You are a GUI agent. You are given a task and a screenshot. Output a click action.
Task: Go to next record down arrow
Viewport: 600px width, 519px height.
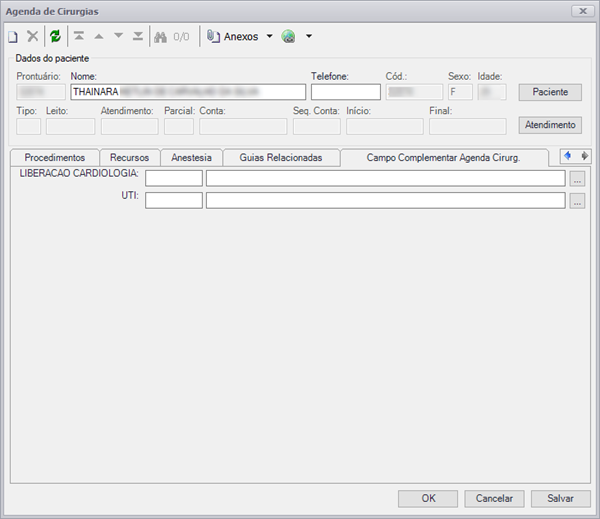(119, 36)
